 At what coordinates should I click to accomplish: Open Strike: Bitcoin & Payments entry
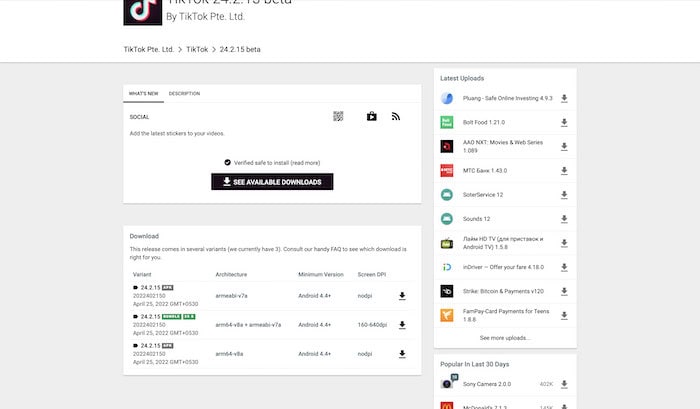tap(503, 291)
